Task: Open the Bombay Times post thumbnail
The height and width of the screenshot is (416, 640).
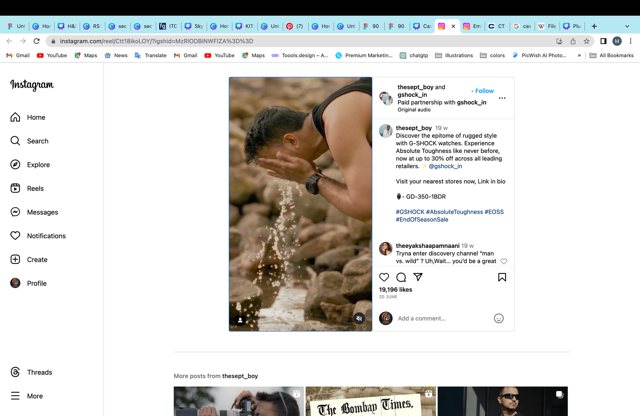Action: coord(371,401)
